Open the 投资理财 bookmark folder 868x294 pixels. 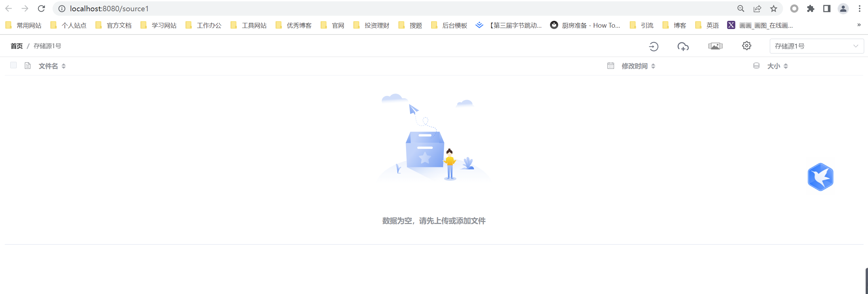[x=372, y=25]
